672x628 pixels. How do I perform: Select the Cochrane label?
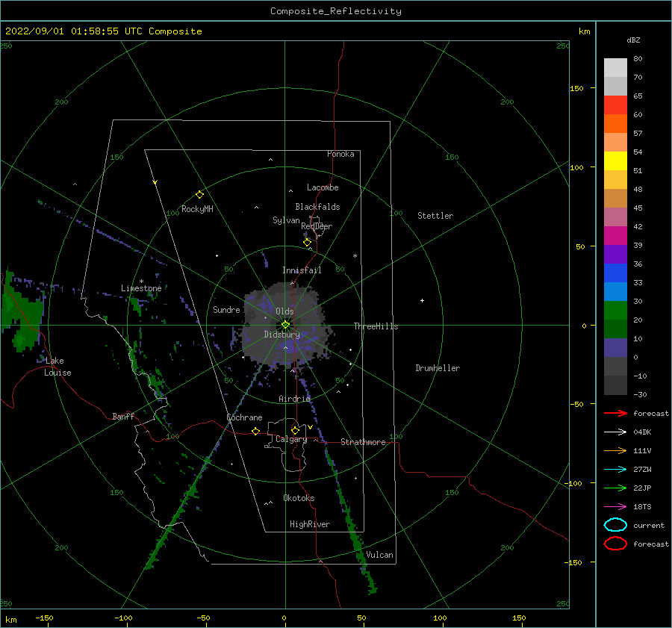click(x=244, y=417)
